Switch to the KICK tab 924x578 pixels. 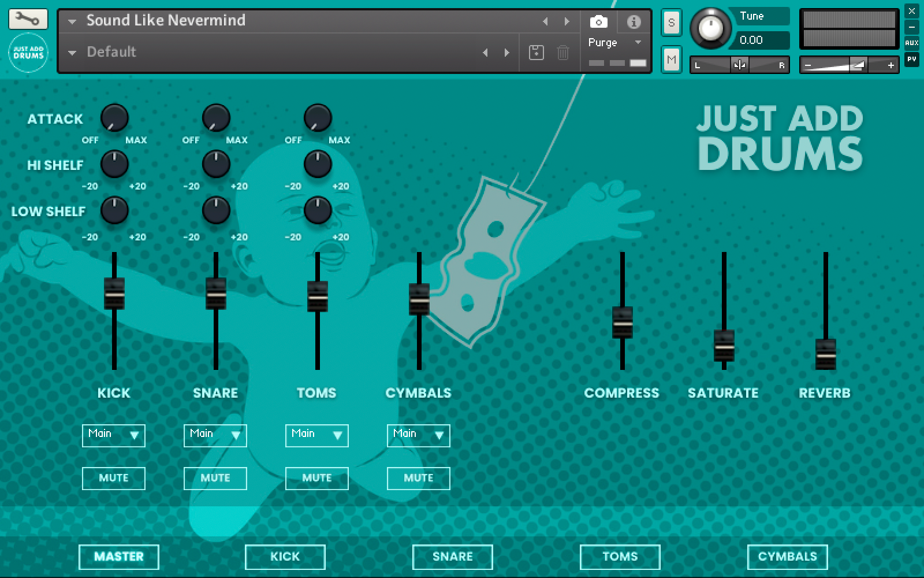click(x=285, y=557)
